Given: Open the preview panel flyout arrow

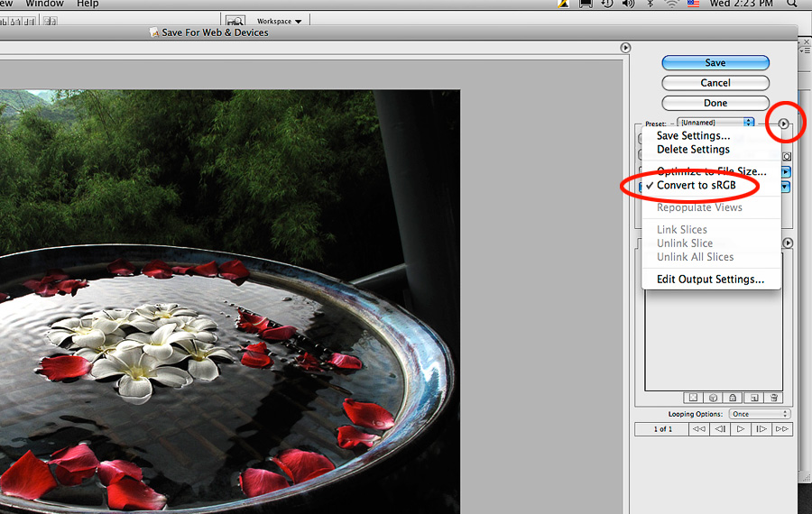Looking at the screenshot, I should pos(625,48).
